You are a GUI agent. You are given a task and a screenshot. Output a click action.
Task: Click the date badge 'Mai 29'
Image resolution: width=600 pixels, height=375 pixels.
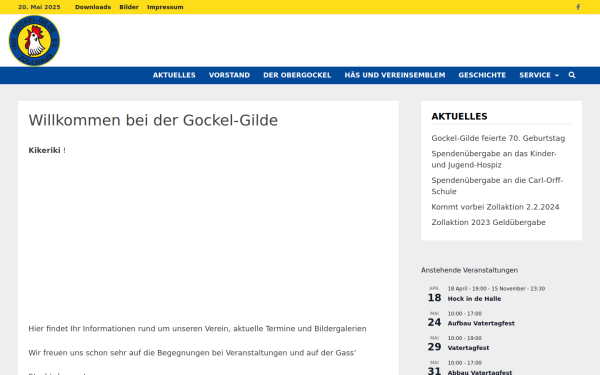point(434,344)
